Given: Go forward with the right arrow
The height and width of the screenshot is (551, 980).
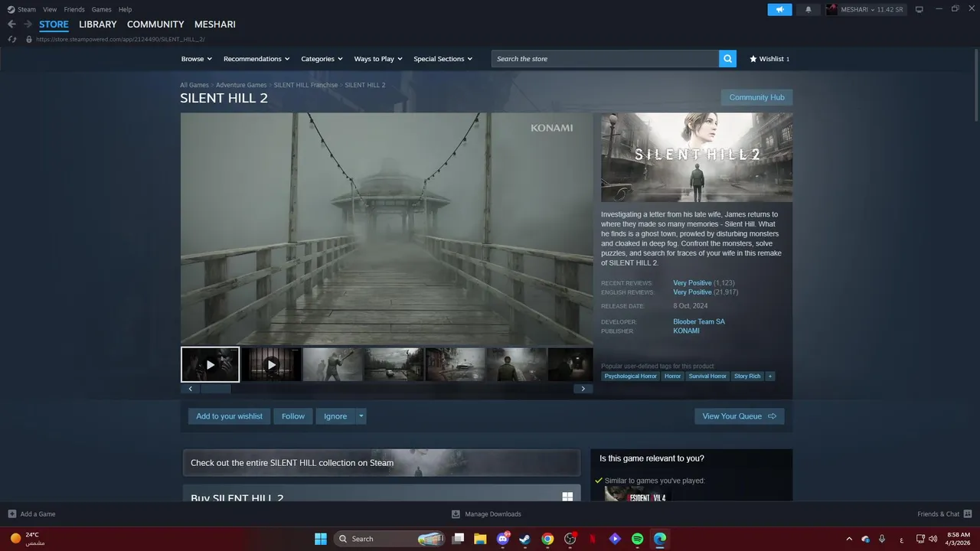Looking at the screenshot, I should coord(28,24).
